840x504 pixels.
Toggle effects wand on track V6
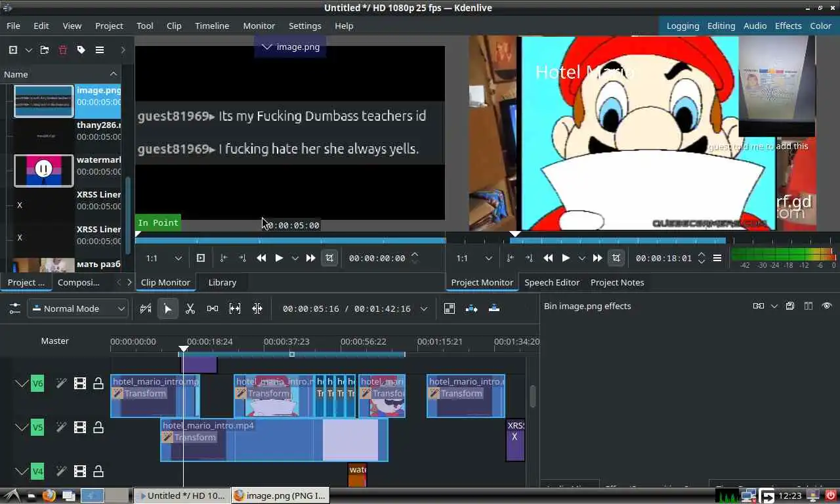tap(61, 383)
